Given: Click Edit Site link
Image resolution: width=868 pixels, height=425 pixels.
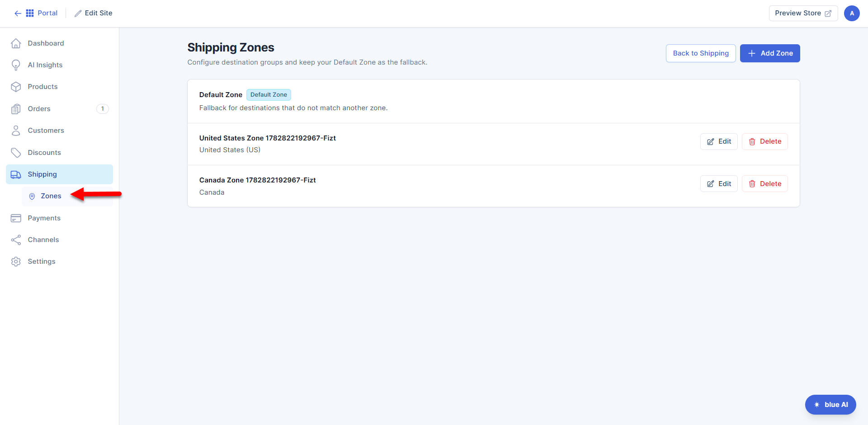Looking at the screenshot, I should [x=94, y=13].
